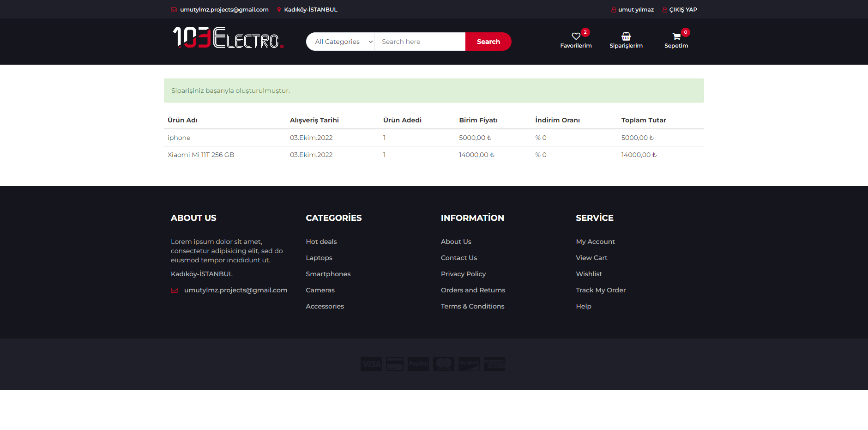Screen dimensions: 868x430
Task: Open the Laptops footer category
Action: 319,258
